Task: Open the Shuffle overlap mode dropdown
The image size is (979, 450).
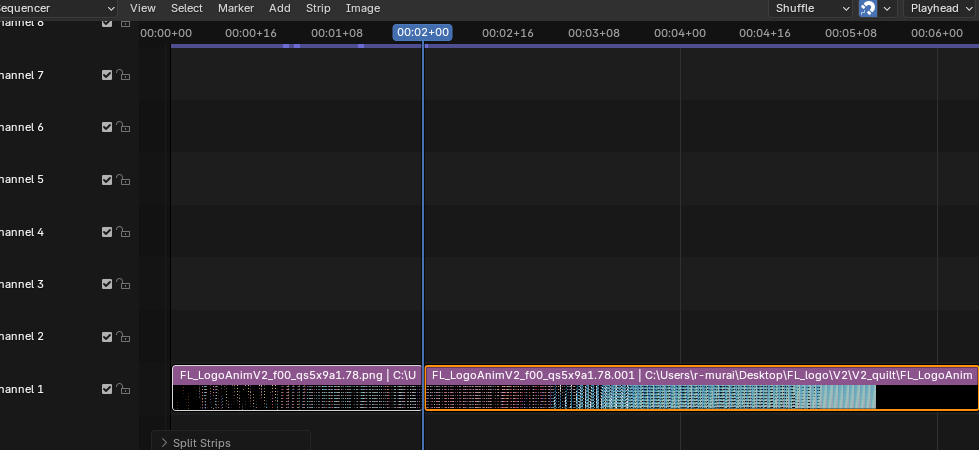Action: 810,8
